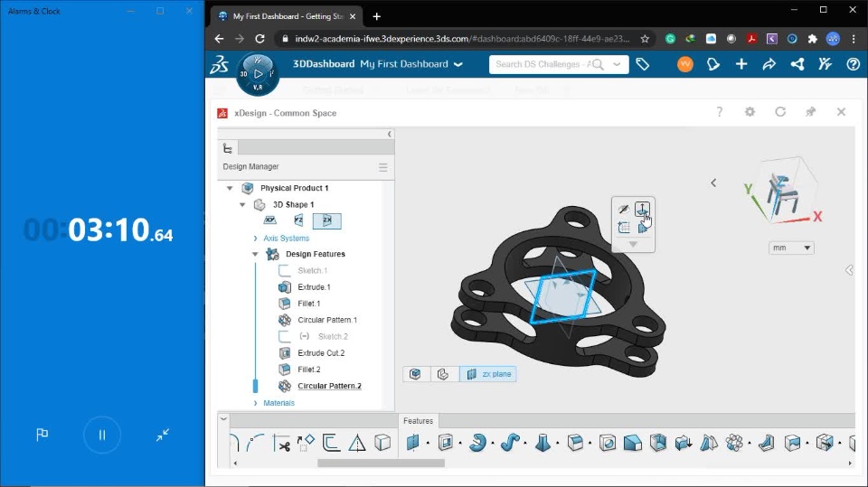Image resolution: width=868 pixels, height=487 pixels.
Task: Select the Circular Pattern tool in toolbar
Action: tap(734, 443)
